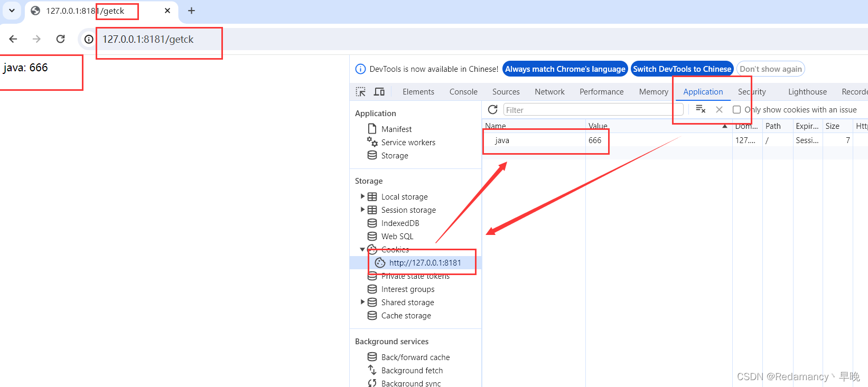Click the site info icon in the address bar
This screenshot has width=868, height=387.
click(x=89, y=39)
